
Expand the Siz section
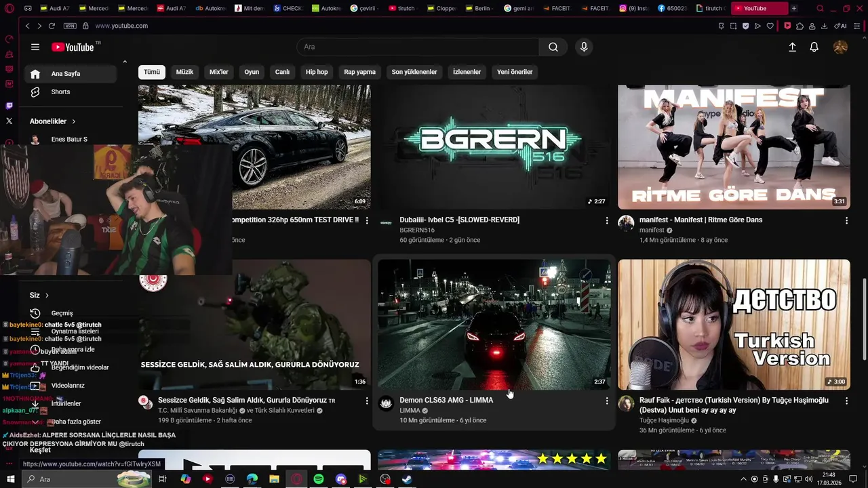39,296
